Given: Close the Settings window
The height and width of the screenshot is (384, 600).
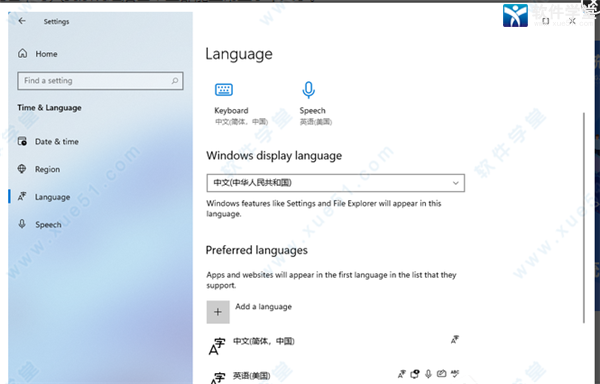Looking at the screenshot, I should point(572,21).
